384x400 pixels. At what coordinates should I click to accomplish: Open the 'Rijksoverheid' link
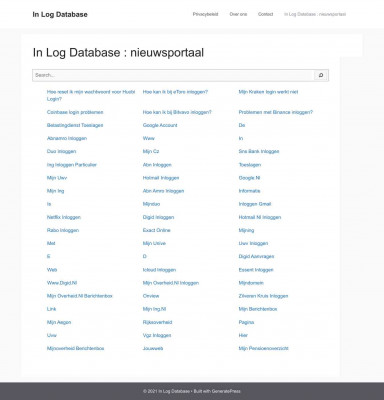[x=157, y=322]
